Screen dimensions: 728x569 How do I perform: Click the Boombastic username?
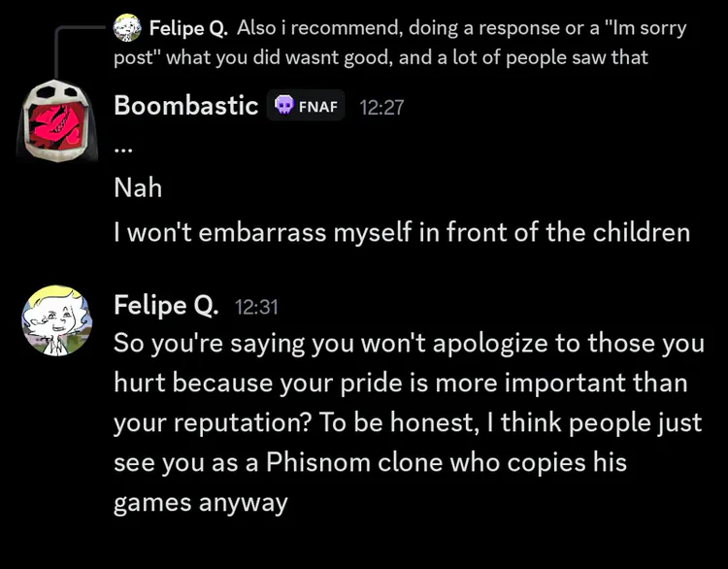(185, 105)
